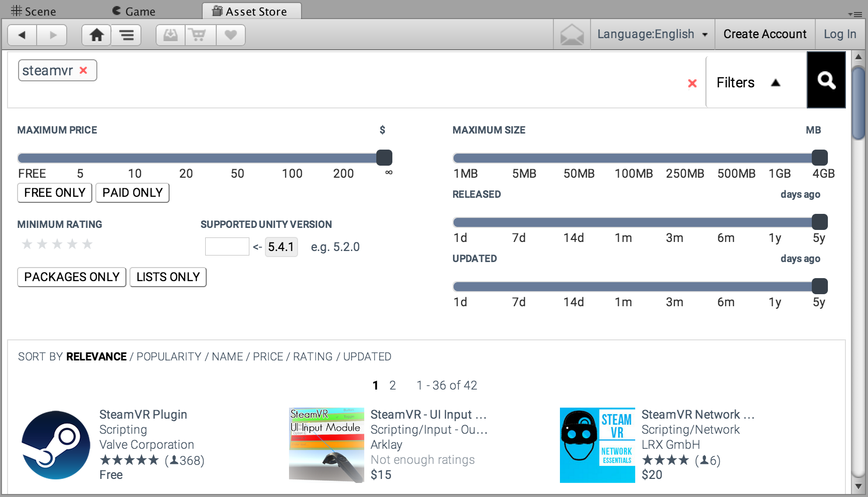The width and height of the screenshot is (868, 497).
Task: Open Valve Corporation publisher page
Action: point(147,444)
